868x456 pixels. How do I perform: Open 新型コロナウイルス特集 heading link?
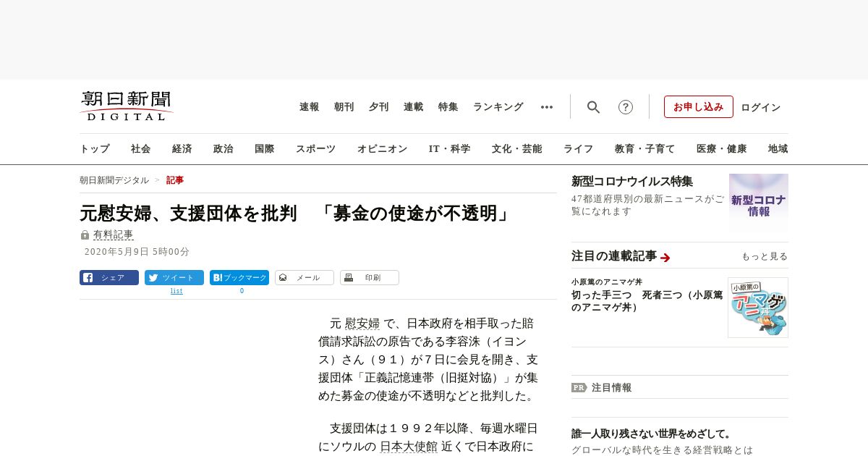(632, 181)
